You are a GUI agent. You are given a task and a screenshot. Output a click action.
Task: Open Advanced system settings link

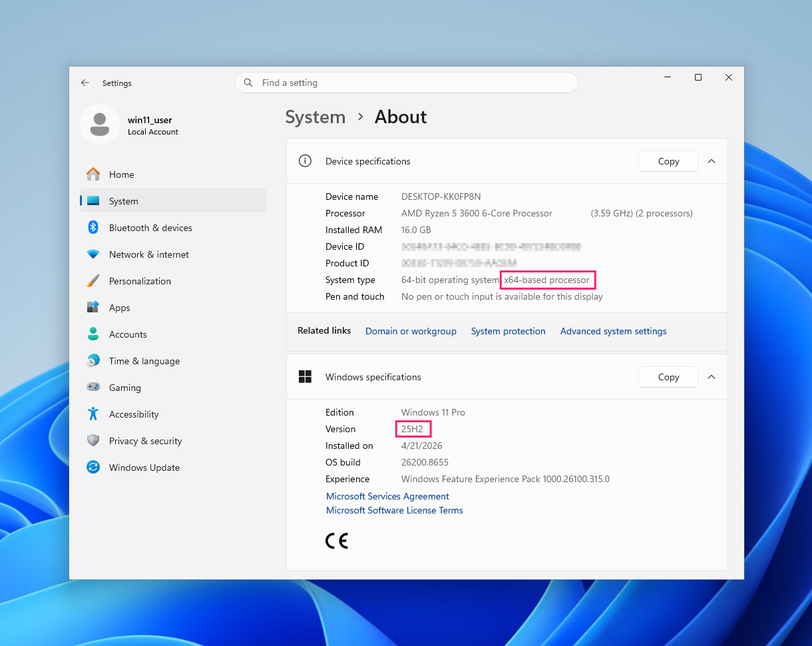[613, 331]
